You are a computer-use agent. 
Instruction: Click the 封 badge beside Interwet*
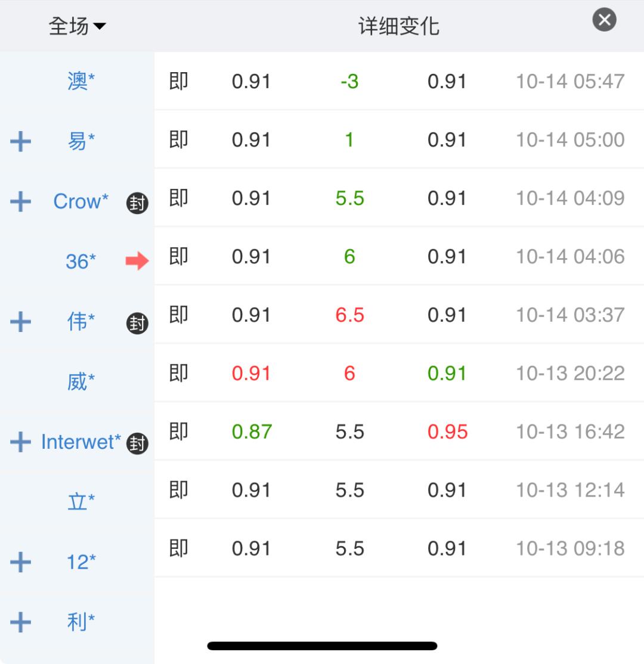[137, 443]
